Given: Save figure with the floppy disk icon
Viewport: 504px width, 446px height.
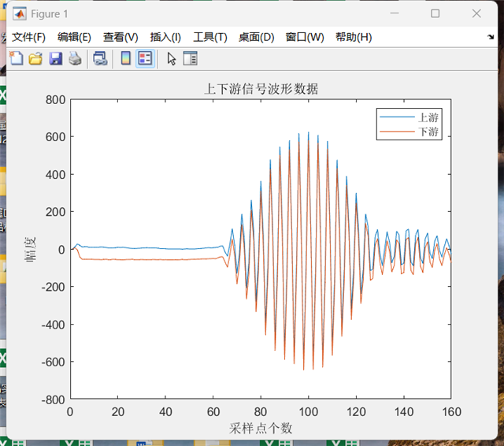Looking at the screenshot, I should (x=56, y=58).
